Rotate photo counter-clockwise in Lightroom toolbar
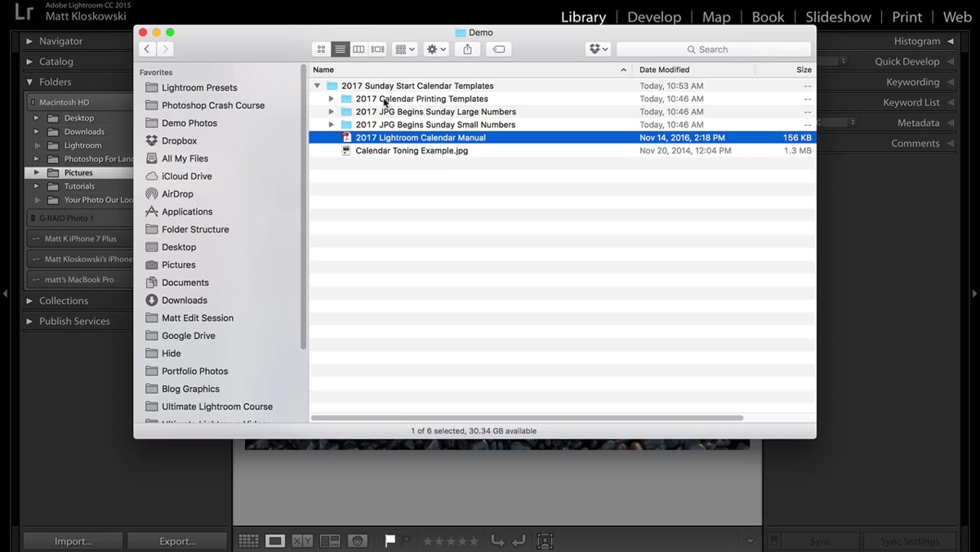 [x=497, y=541]
